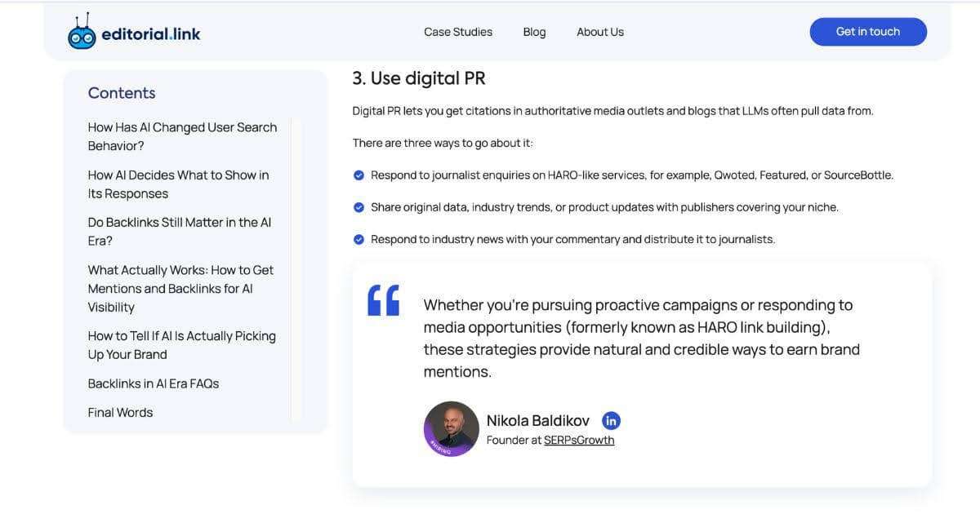
Task: Click the checkmark bullet beside HARO-like services
Action: 359,175
